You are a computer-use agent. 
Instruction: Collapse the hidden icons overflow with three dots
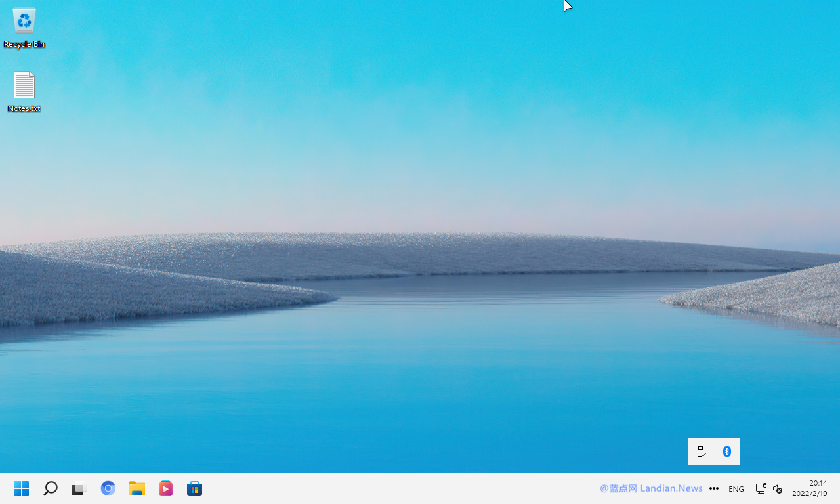714,488
